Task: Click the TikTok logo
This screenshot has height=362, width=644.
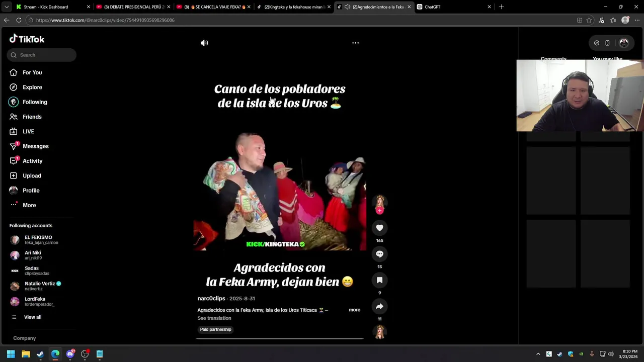Action: [x=27, y=39]
